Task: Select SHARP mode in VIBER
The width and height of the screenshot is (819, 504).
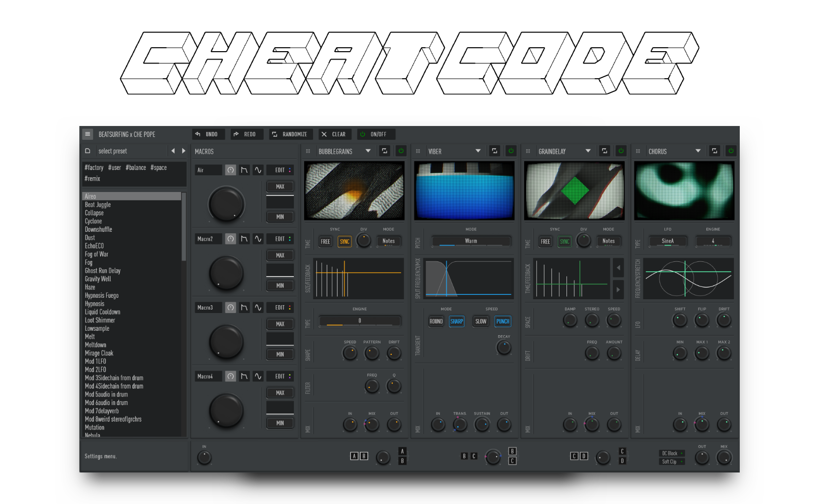Action: coord(457,321)
